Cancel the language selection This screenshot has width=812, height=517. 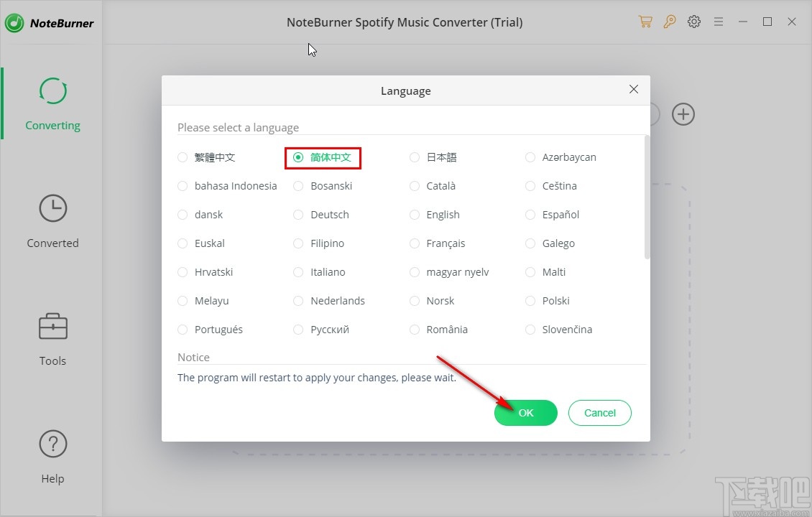tap(599, 412)
